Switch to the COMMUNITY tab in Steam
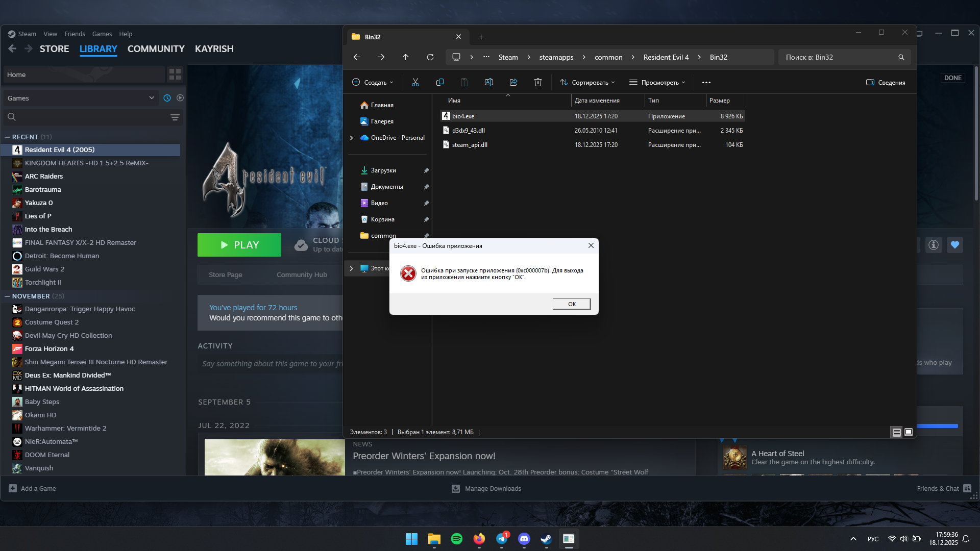The height and width of the screenshot is (551, 980). click(x=156, y=49)
